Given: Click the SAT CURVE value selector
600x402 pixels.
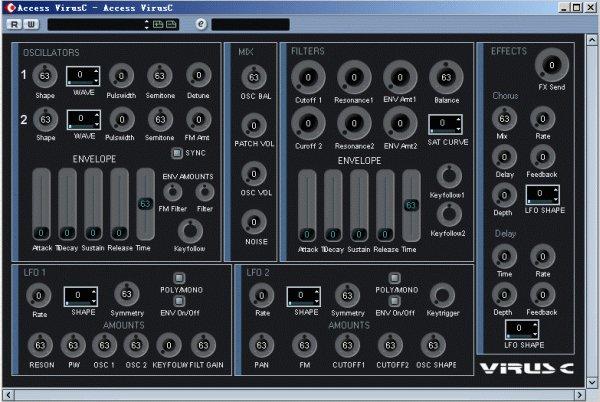Looking at the screenshot, I should (x=445, y=124).
